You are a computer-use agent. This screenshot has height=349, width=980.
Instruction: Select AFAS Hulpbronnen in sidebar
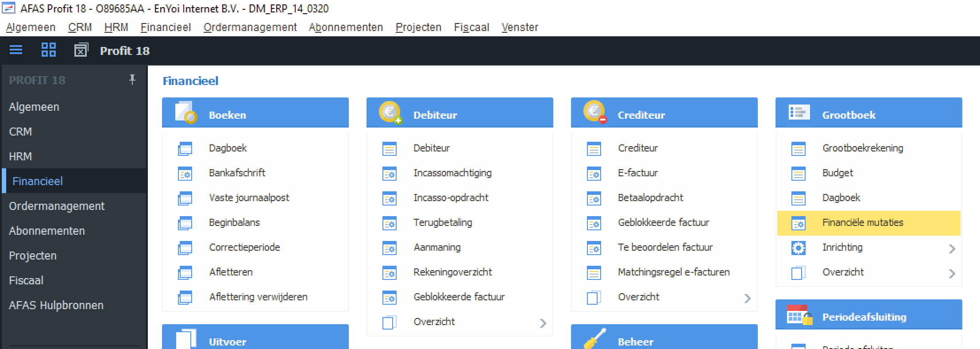click(56, 305)
